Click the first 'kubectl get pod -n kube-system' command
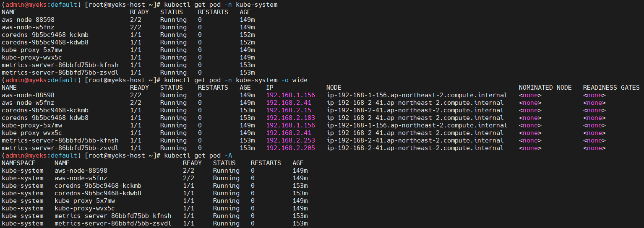This screenshot has width=644, height=228. (x=221, y=5)
